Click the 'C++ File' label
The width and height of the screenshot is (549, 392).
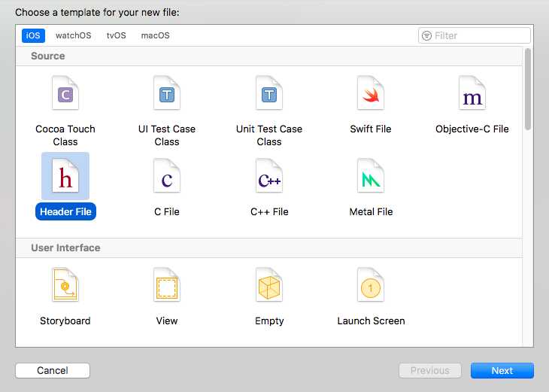269,211
